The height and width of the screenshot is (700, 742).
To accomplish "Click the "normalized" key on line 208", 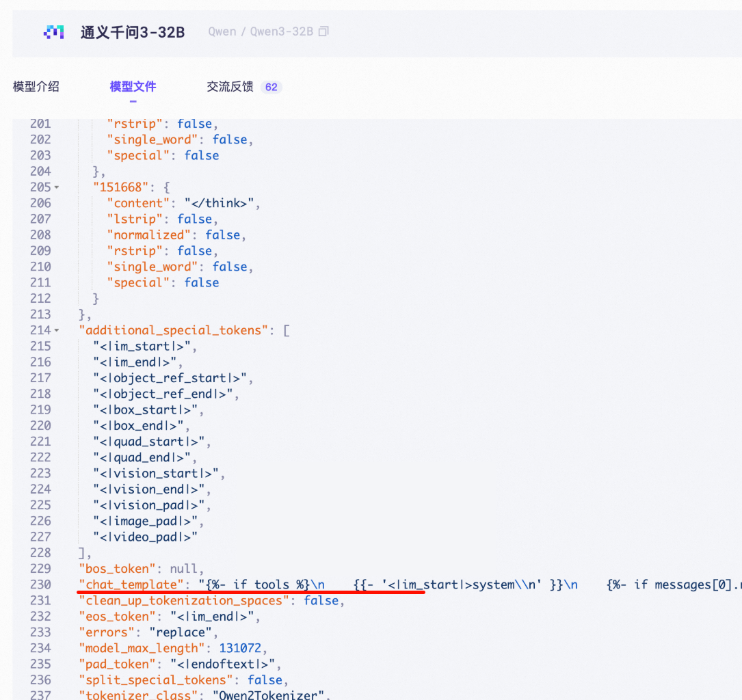I will 148,235.
